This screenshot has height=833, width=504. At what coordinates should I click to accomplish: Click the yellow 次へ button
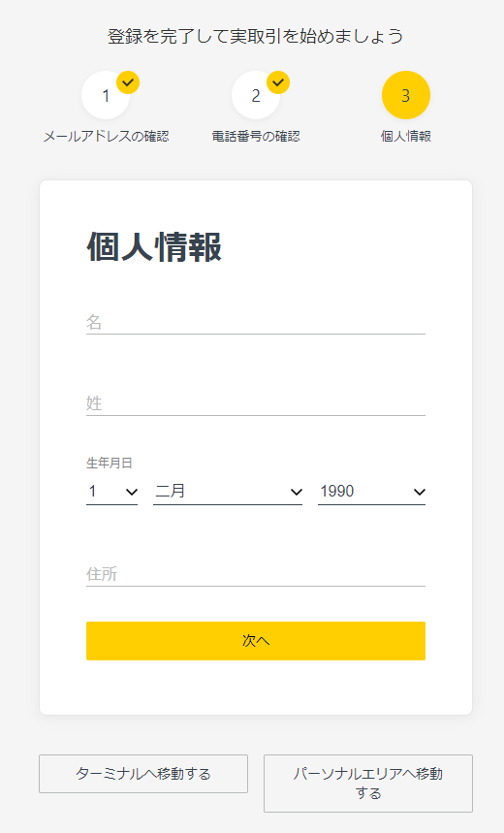(256, 641)
